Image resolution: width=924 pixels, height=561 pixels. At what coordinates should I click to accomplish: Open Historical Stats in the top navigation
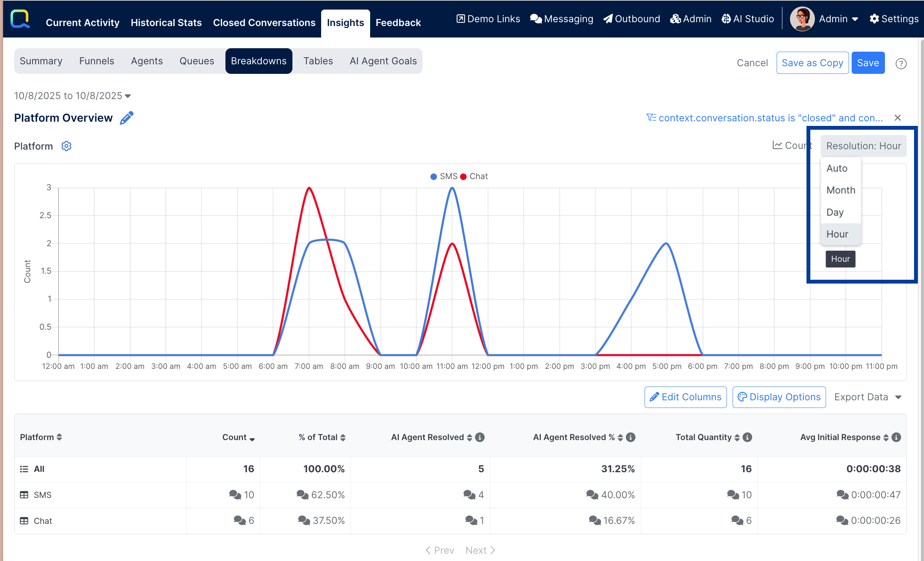(166, 23)
